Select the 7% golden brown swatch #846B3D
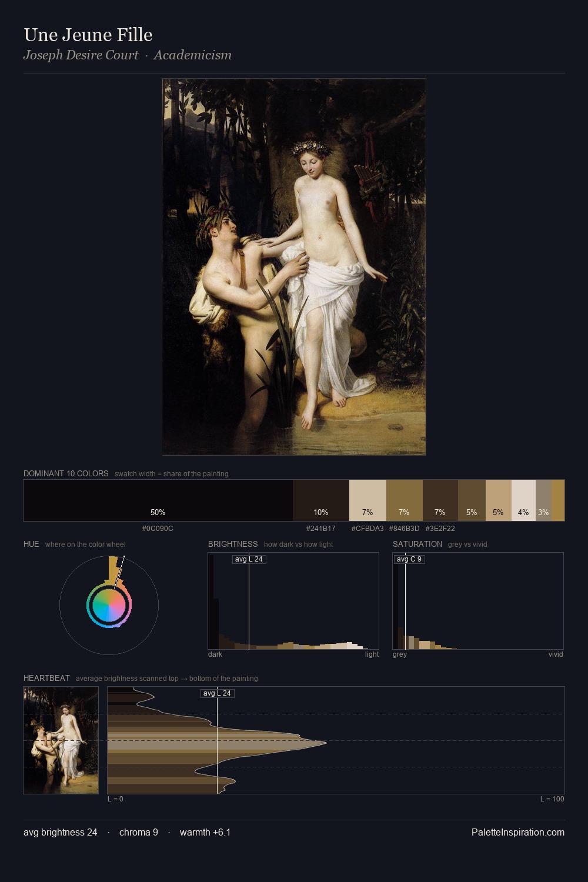The image size is (588, 882). pyautogui.click(x=405, y=500)
